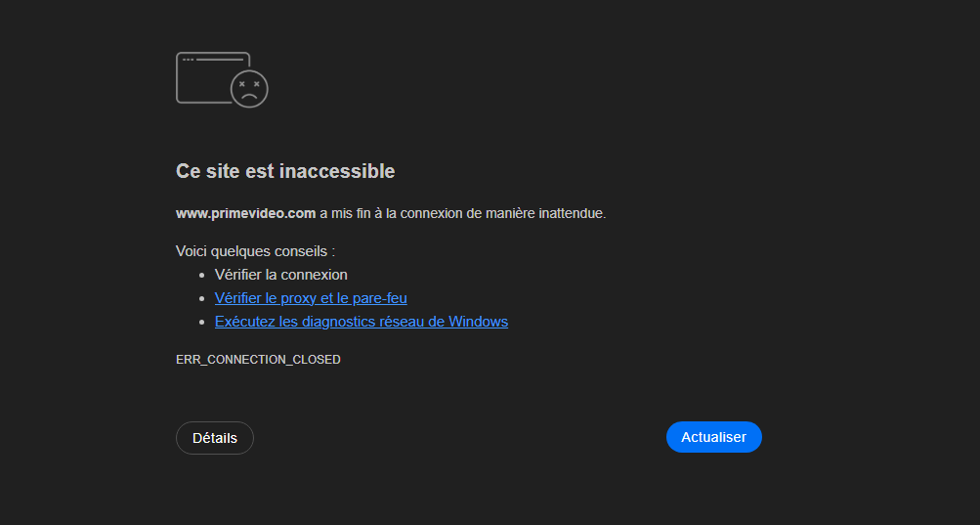The image size is (980, 525).
Task: Click the "Ce site est inaccessible" heading
Action: (x=285, y=171)
